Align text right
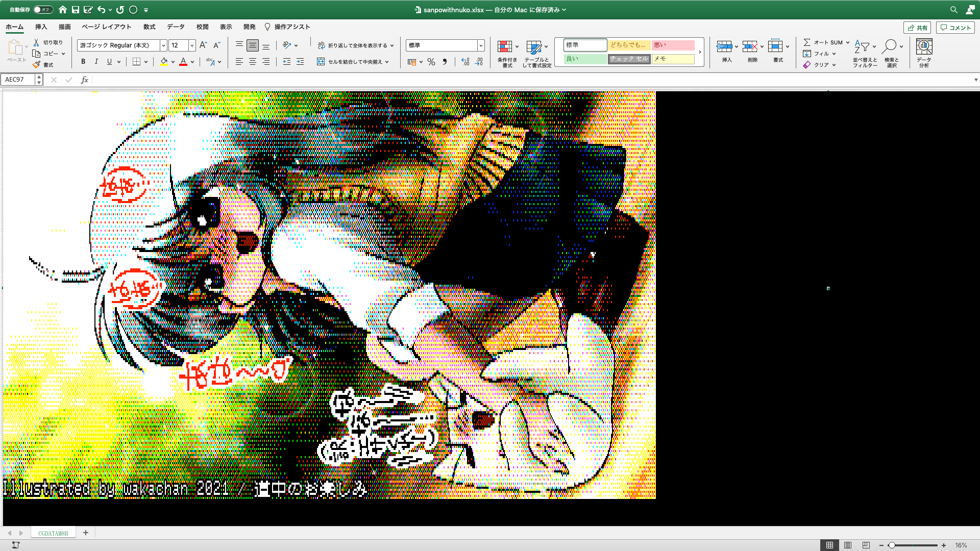The image size is (980, 551). (266, 62)
